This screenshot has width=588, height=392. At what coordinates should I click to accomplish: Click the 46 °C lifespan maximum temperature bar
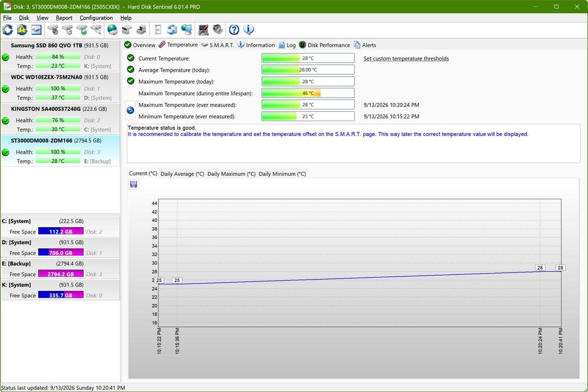pos(308,93)
